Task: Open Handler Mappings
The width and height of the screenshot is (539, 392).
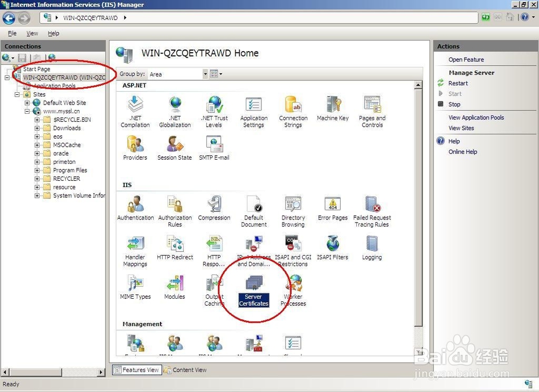Action: (135, 244)
